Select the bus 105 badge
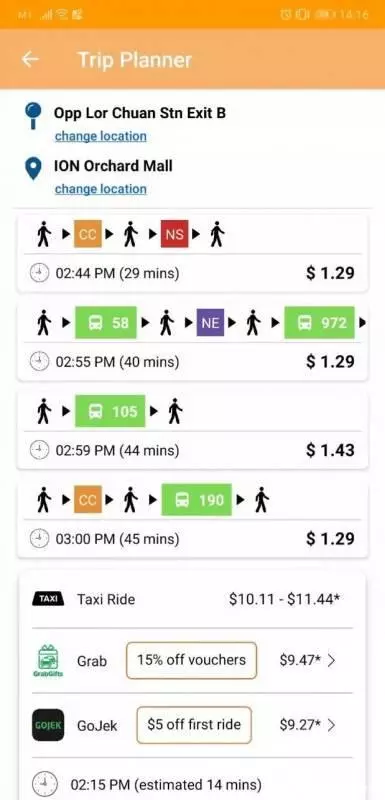This screenshot has height=800, width=385. (x=110, y=411)
